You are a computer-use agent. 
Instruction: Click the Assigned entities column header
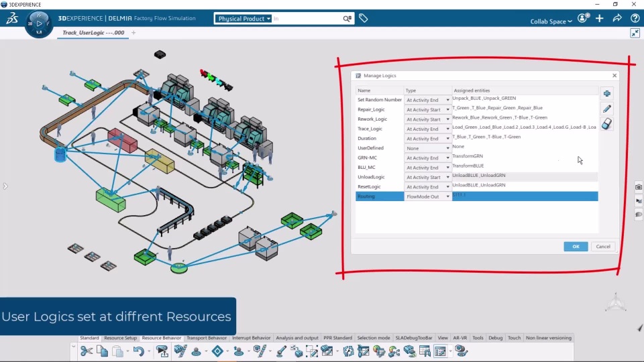coord(525,90)
